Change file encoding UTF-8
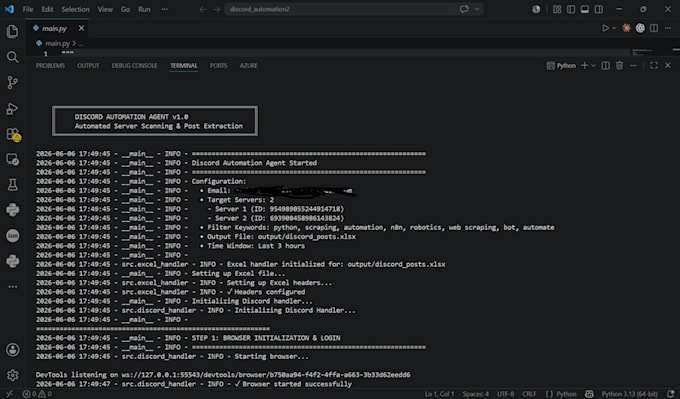 [x=505, y=394]
